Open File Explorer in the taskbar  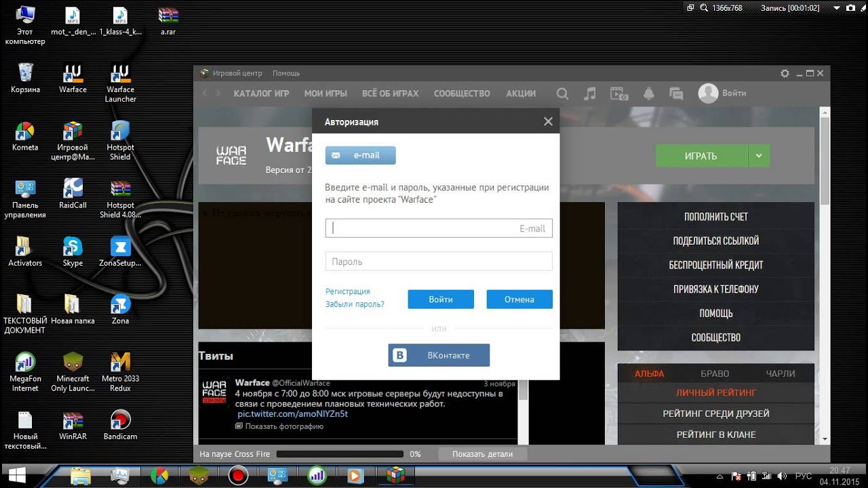tap(81, 475)
